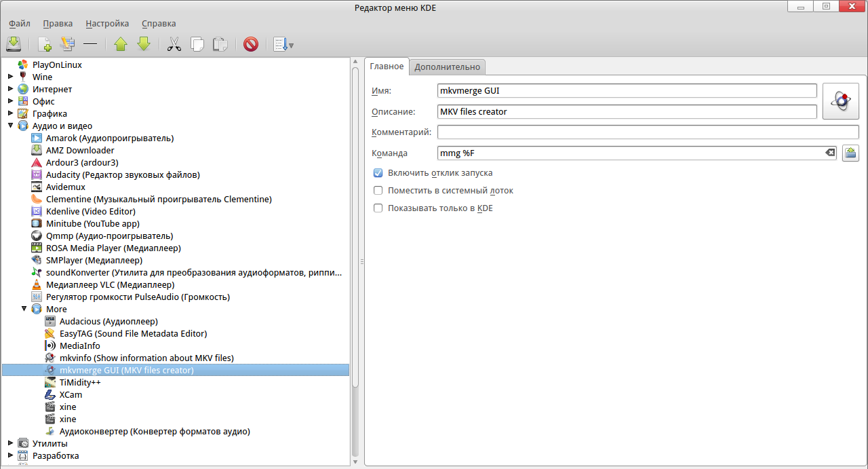868x469 pixels.
Task: Click the red Delete toolbar icon
Action: point(251,44)
